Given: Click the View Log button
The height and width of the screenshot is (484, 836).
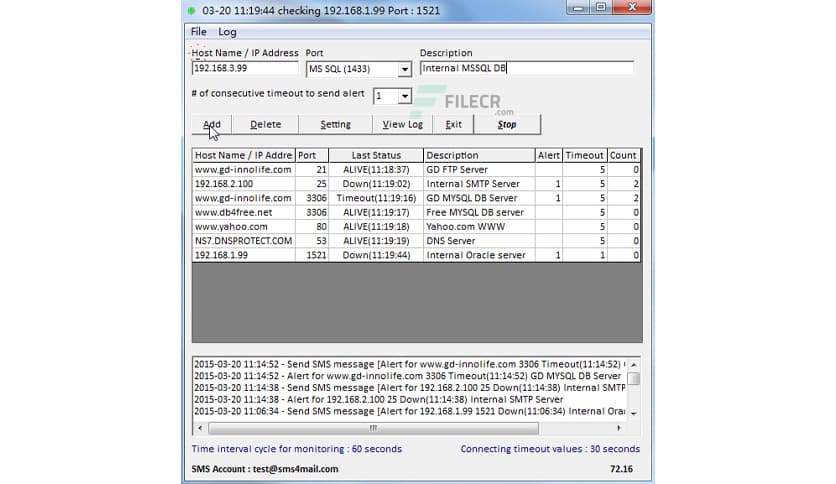Looking at the screenshot, I should pyautogui.click(x=403, y=124).
